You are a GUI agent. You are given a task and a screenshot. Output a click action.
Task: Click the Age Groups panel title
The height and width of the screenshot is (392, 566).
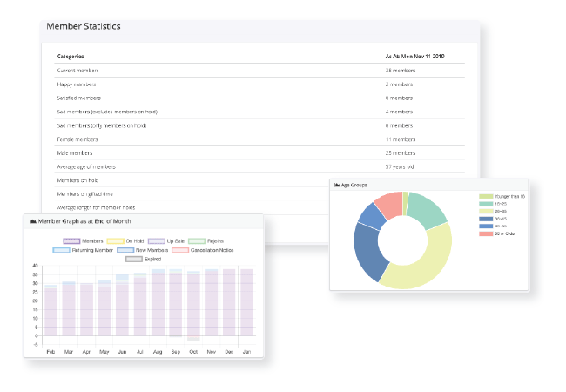pos(354,185)
